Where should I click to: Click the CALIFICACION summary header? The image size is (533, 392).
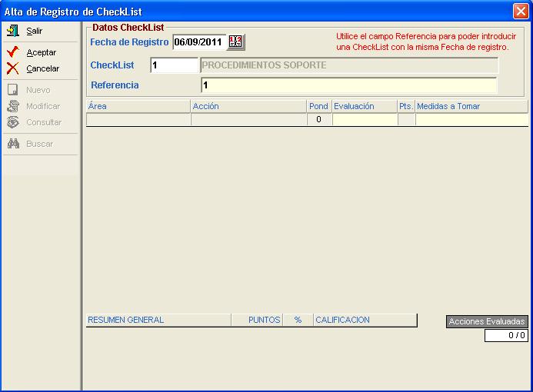(x=365, y=320)
